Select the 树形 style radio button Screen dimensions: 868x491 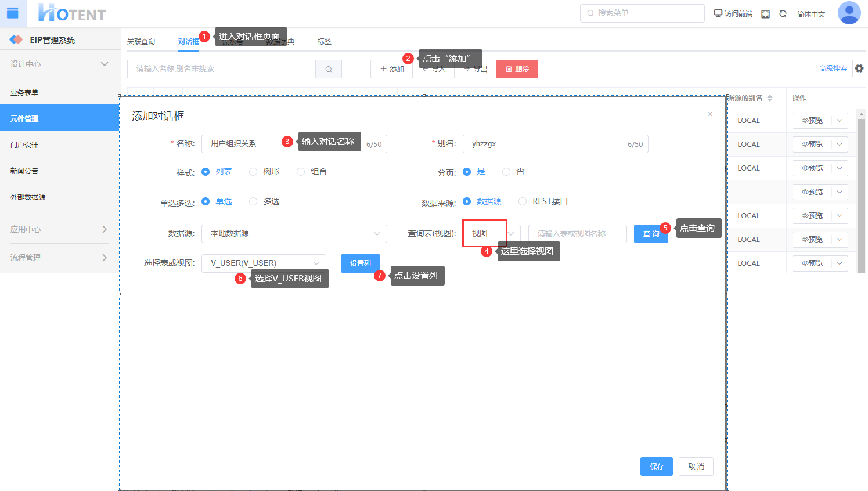253,172
